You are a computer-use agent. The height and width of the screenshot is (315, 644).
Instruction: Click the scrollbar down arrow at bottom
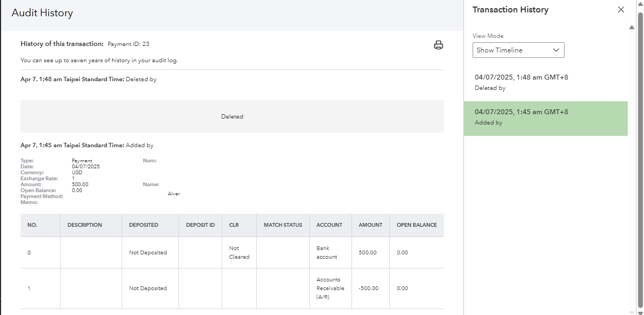pos(632,312)
